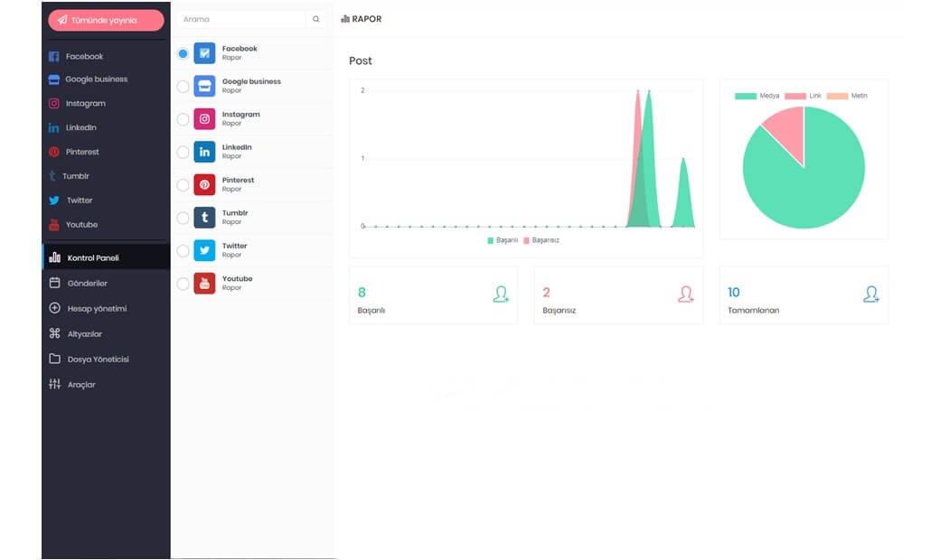Select the Twitter Rapor radio button
The image size is (949, 560).
pos(183,250)
